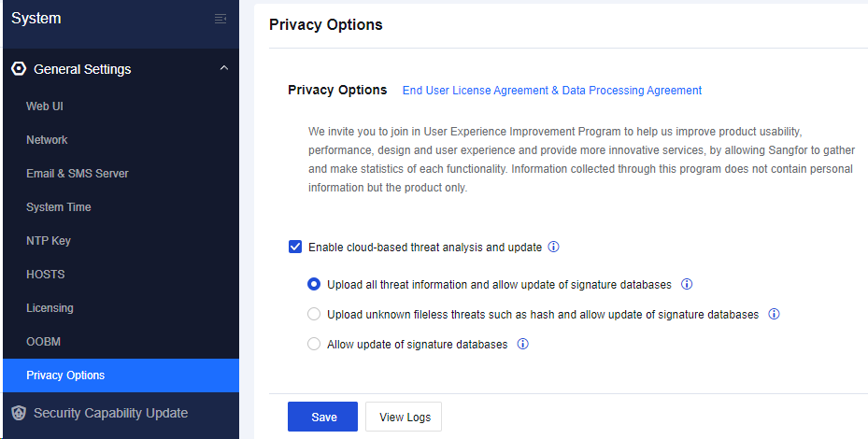868x439 pixels.
Task: Click the General Settings gear icon
Action: pyautogui.click(x=19, y=69)
